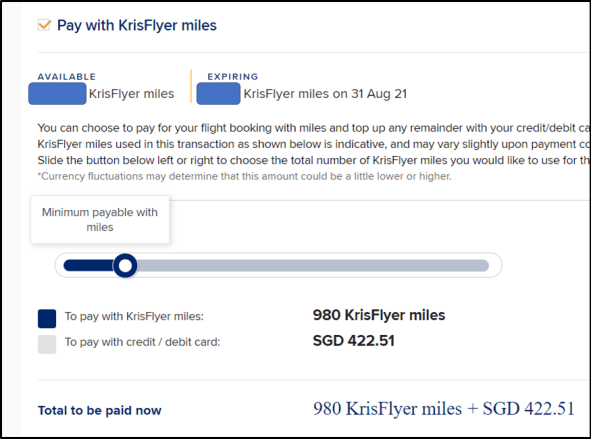Image resolution: width=591 pixels, height=439 pixels.
Task: Uncheck the Pay with KrisFlyer miles checkbox
Action: (44, 25)
